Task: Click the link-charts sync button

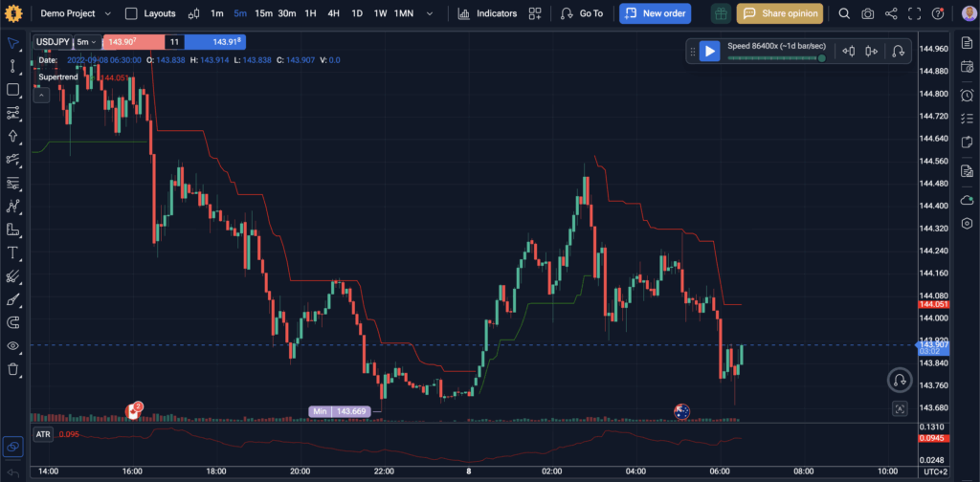Action: (13, 447)
